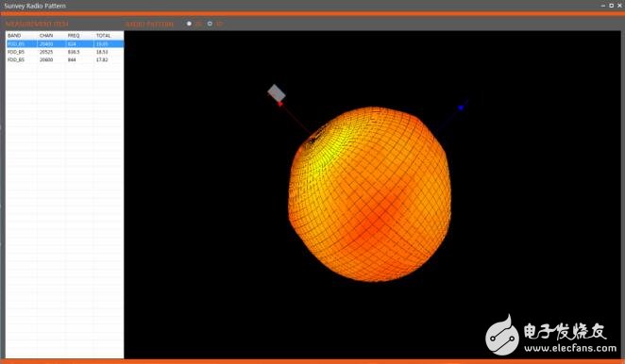Click the gray device cube marker
This screenshot has width=625, height=364.
[x=277, y=92]
